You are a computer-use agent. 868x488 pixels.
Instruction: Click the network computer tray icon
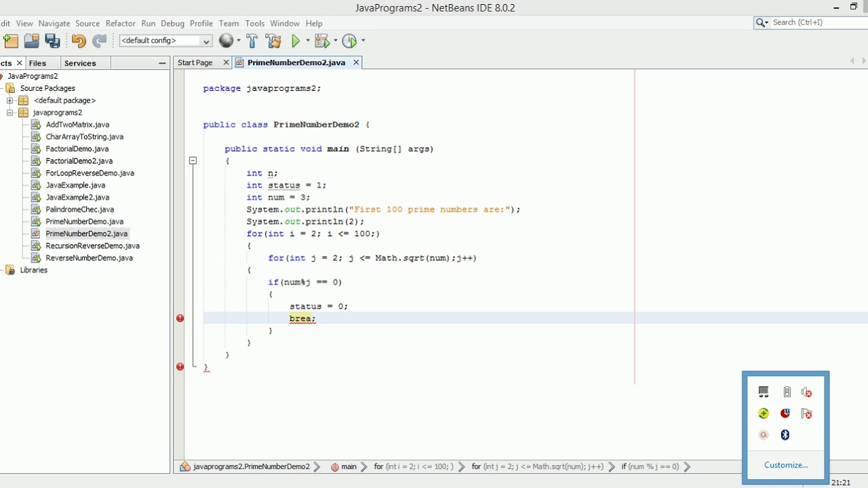click(764, 392)
